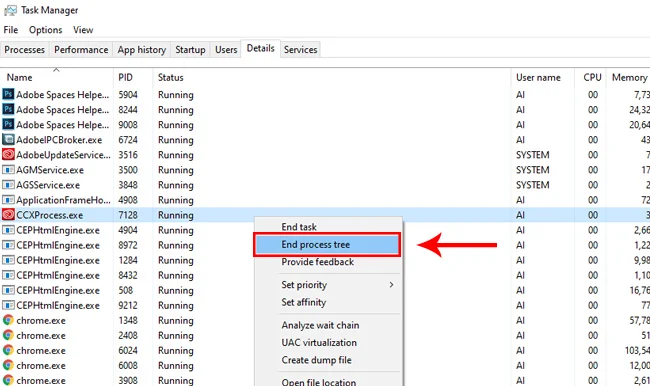This screenshot has height=386, width=650.
Task: Click the Photoshop icon for PID 5904
Action: pyautogui.click(x=8, y=94)
